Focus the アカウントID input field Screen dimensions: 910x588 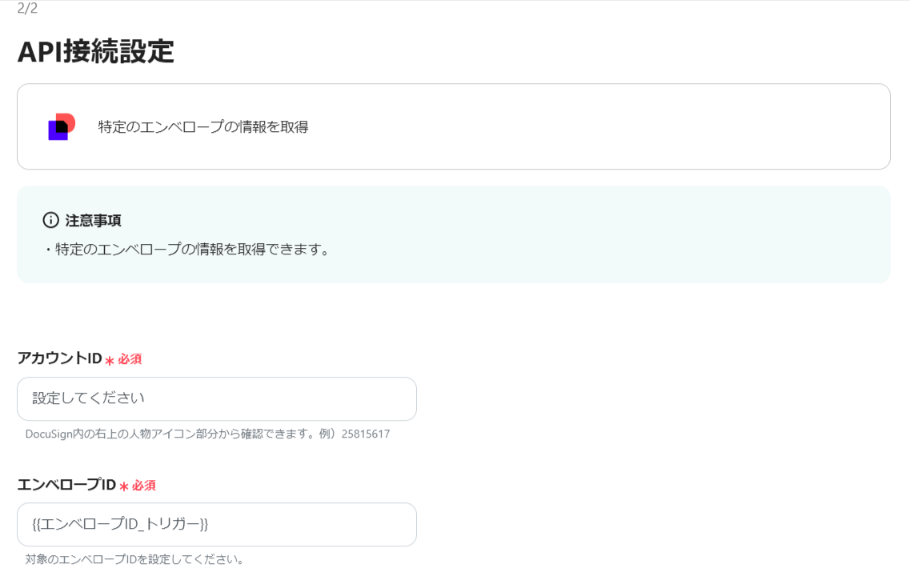(217, 399)
